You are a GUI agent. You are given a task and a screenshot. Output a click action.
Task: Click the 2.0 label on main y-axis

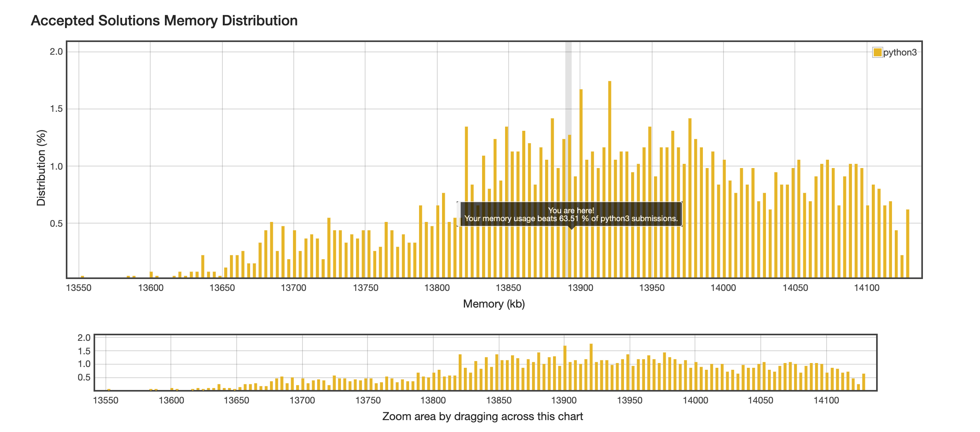pos(56,52)
